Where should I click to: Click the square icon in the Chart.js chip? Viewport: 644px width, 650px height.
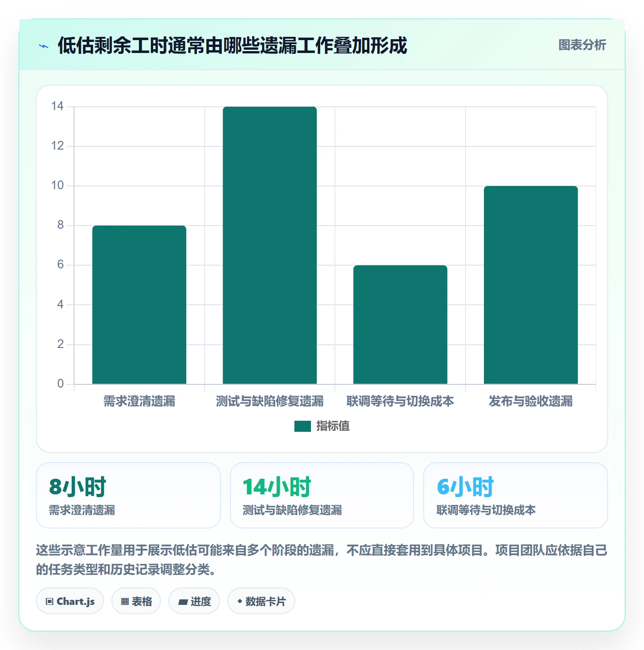click(x=50, y=602)
